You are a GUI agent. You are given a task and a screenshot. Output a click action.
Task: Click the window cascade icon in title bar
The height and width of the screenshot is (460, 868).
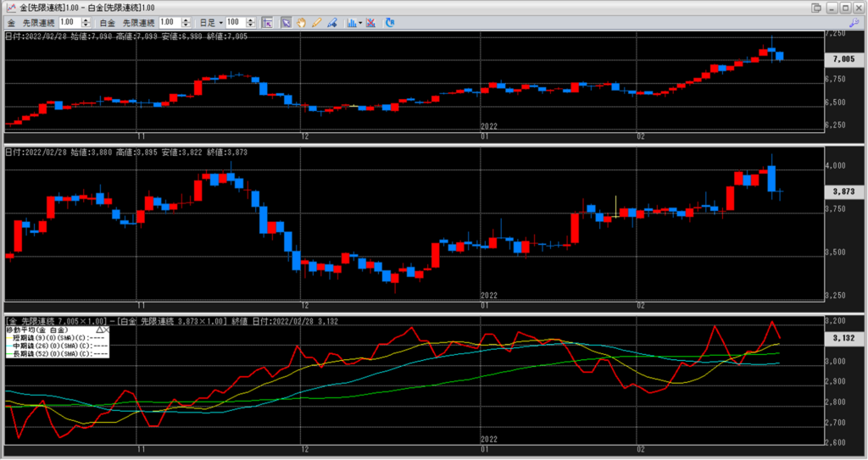click(816, 8)
